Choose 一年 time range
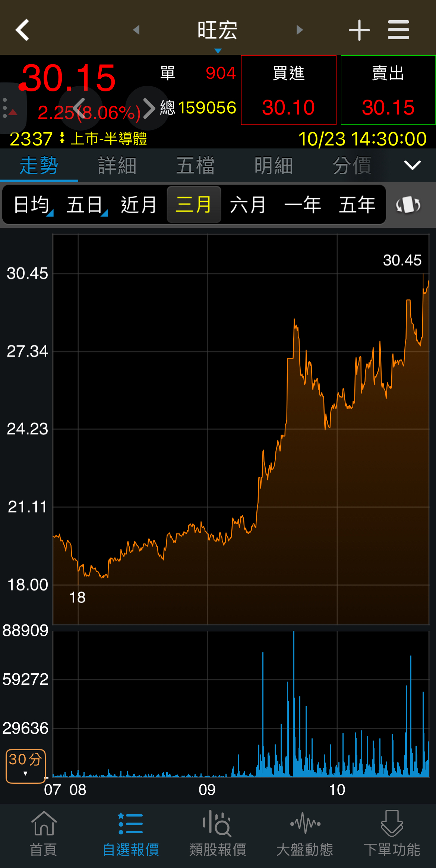The height and width of the screenshot is (868, 436). coord(303,205)
